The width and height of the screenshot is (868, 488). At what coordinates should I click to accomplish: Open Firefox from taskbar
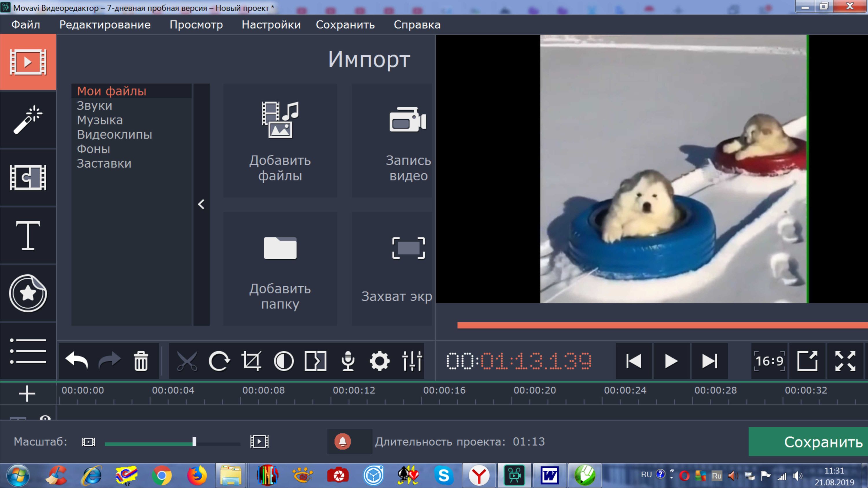(x=197, y=475)
